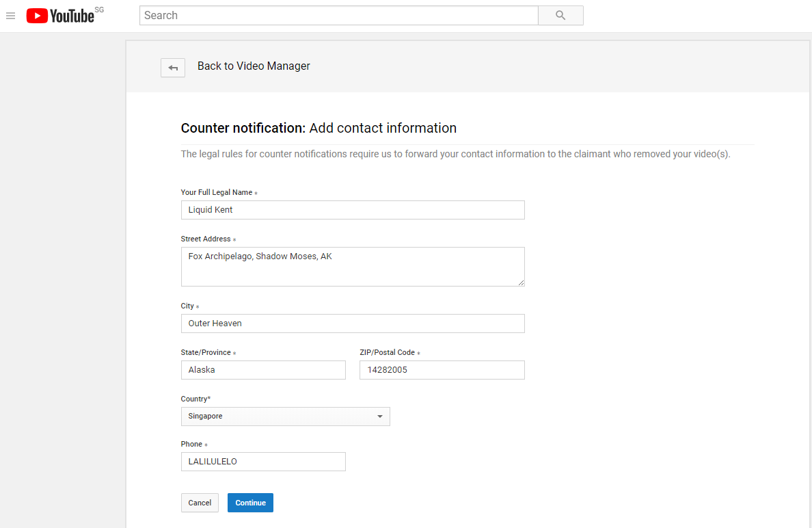Click the Street Address resize handle
This screenshot has width=812, height=528.
[521, 282]
